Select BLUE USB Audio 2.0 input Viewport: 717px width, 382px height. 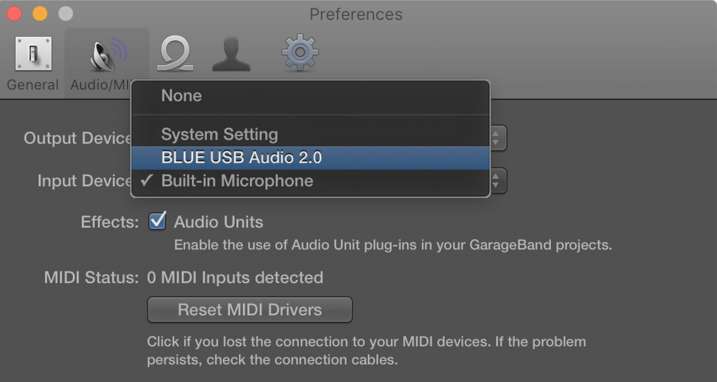[x=310, y=158]
